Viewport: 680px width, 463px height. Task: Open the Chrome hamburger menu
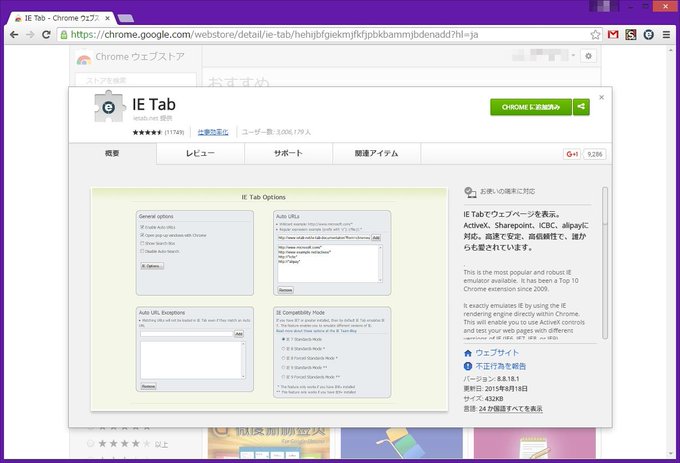coord(667,35)
